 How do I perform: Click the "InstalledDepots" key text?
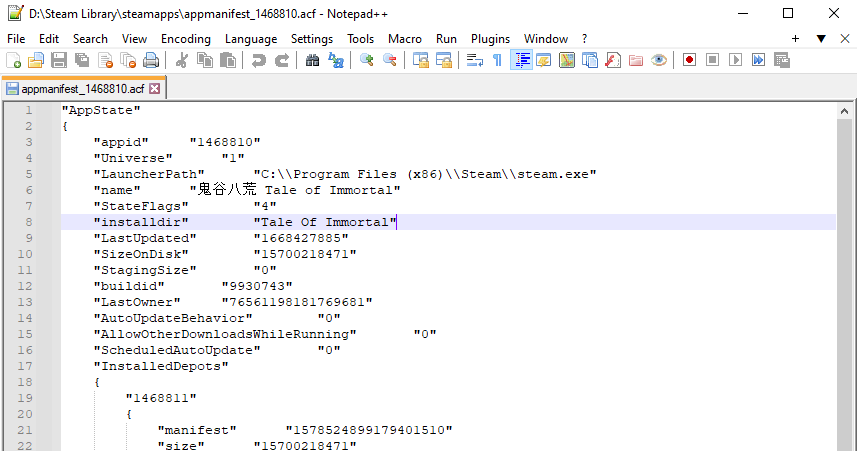[161, 366]
